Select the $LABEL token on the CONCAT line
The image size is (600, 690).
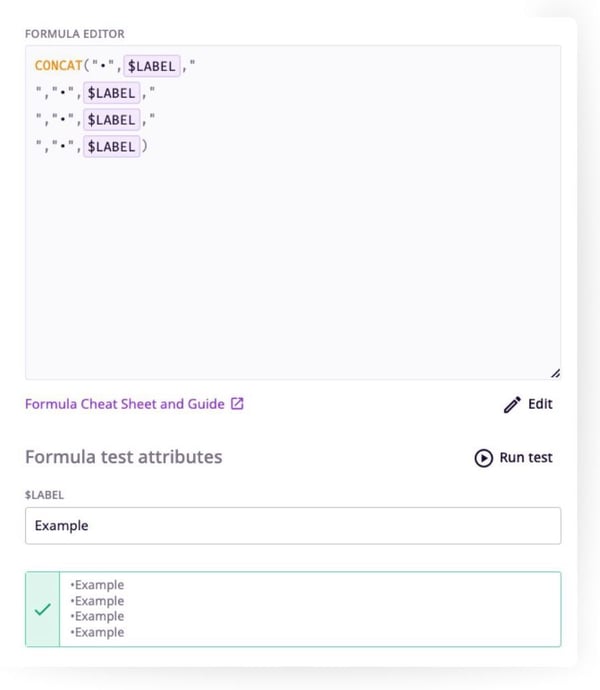coord(151,66)
